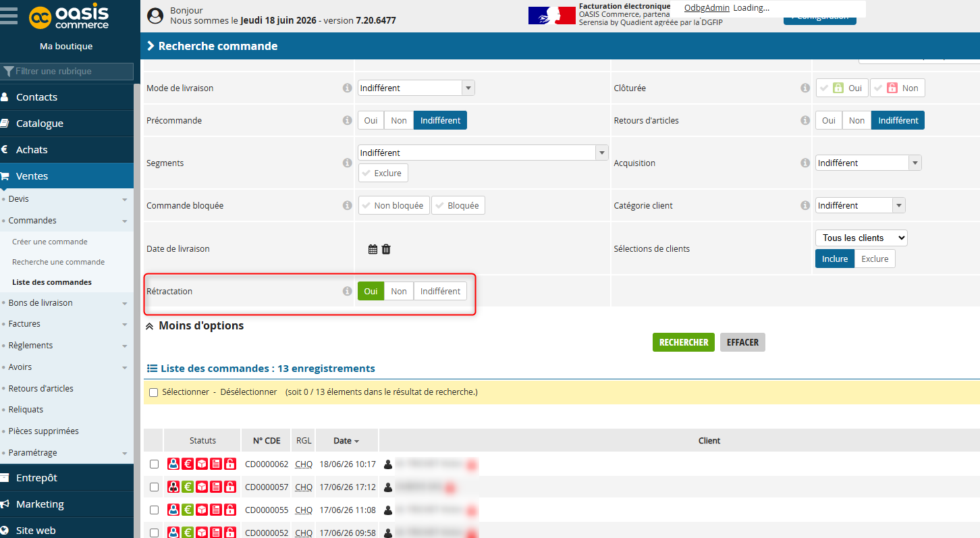This screenshot has width=980, height=538.
Task: Click info icon for Mode de livraison
Action: coord(347,88)
